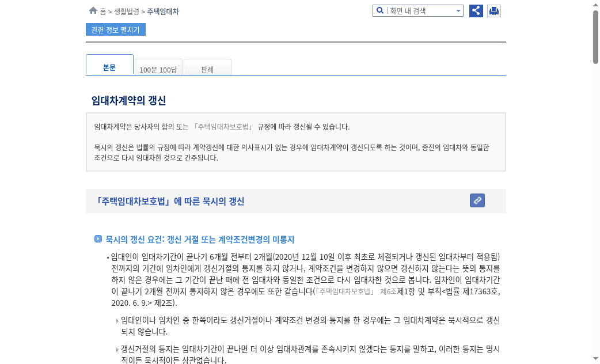Click scrollbar down arrow

click(x=596, y=359)
